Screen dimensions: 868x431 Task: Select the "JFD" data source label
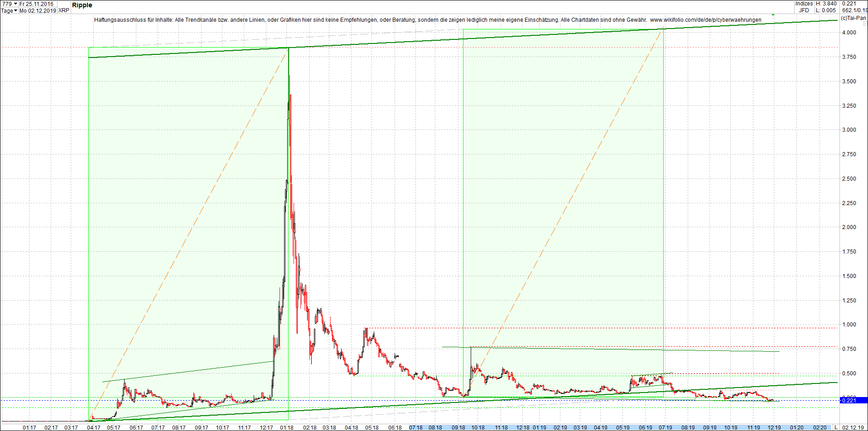click(x=804, y=10)
